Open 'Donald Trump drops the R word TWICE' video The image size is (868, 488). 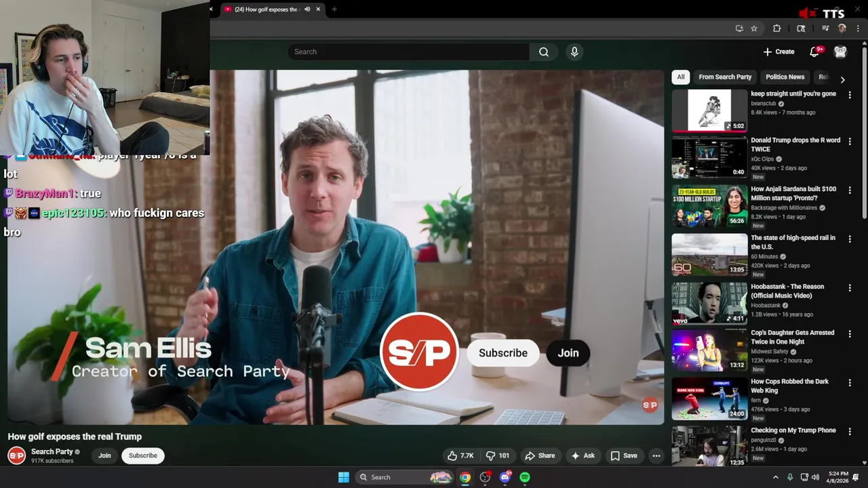[795, 144]
